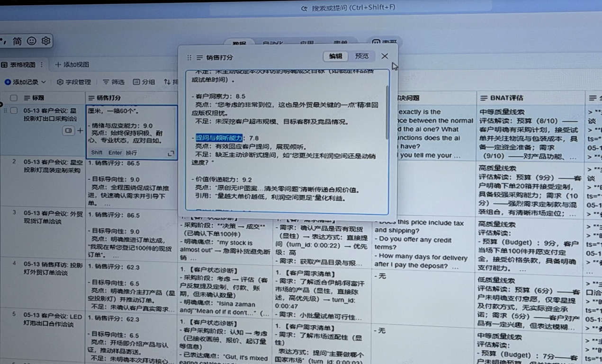Click the highlighted 提问与倾听能力 text
This screenshot has width=602, height=364.
coord(219,138)
